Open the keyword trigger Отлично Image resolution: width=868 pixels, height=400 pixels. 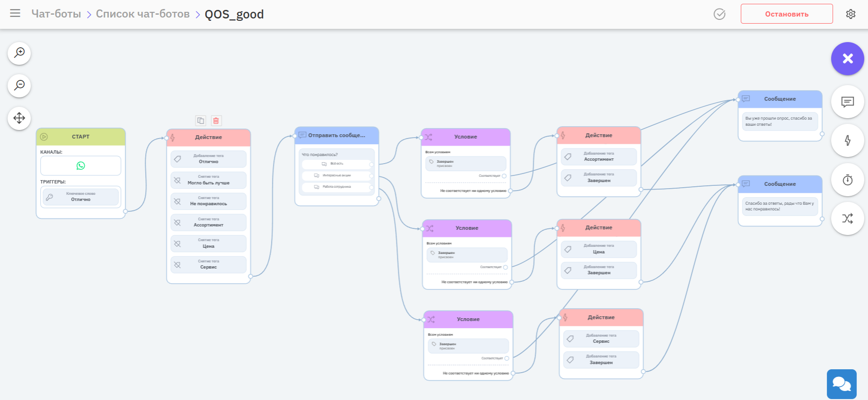pos(81,197)
